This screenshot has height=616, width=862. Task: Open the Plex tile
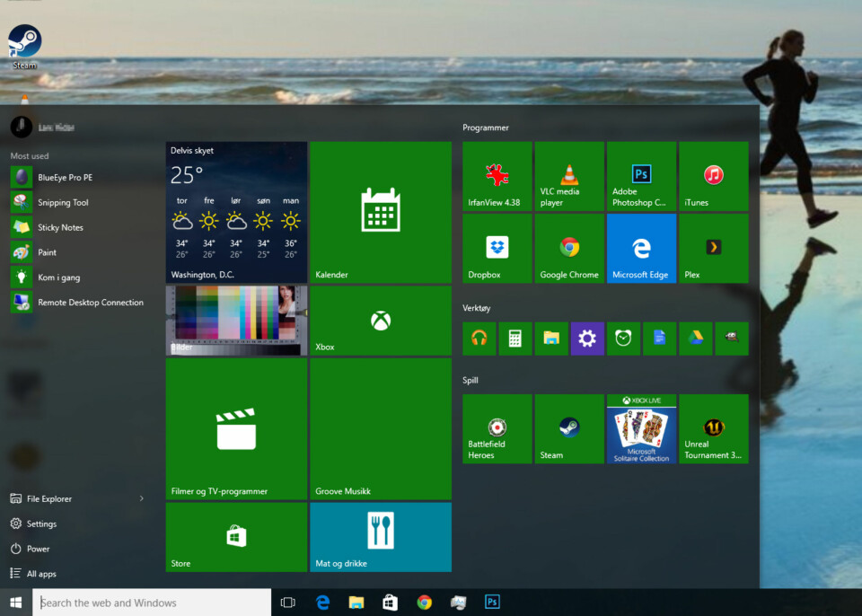[x=713, y=248]
